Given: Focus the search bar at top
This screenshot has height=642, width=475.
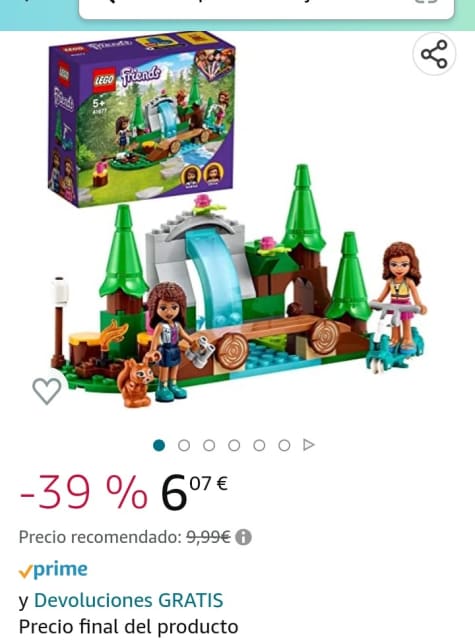Looking at the screenshot, I should (266, 7).
